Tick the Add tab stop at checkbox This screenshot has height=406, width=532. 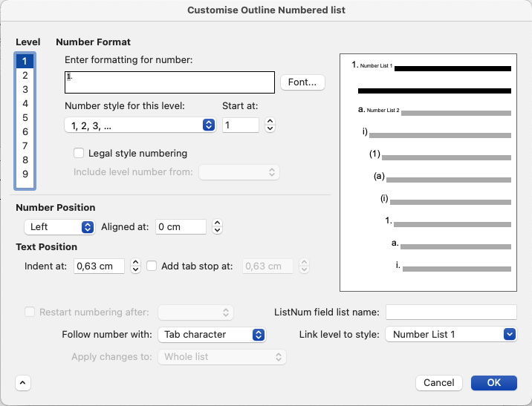coord(152,266)
